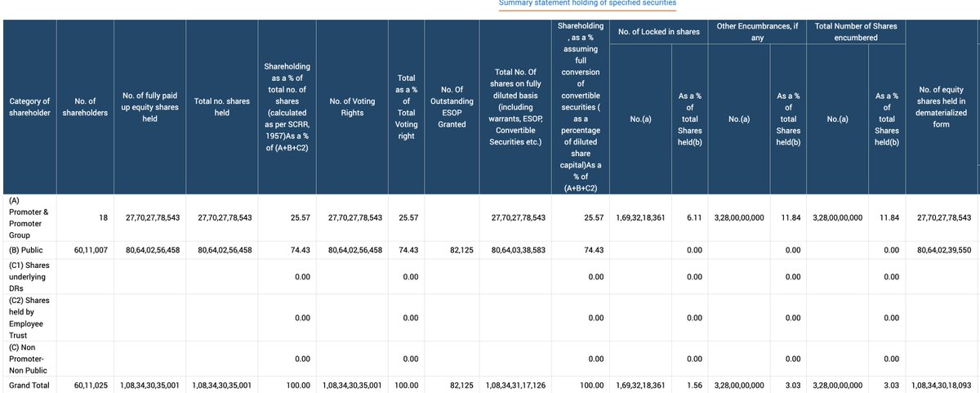Image resolution: width=980 pixels, height=393 pixels.
Task: Open Summary statement holding of specified securities tab
Action: (x=588, y=3)
